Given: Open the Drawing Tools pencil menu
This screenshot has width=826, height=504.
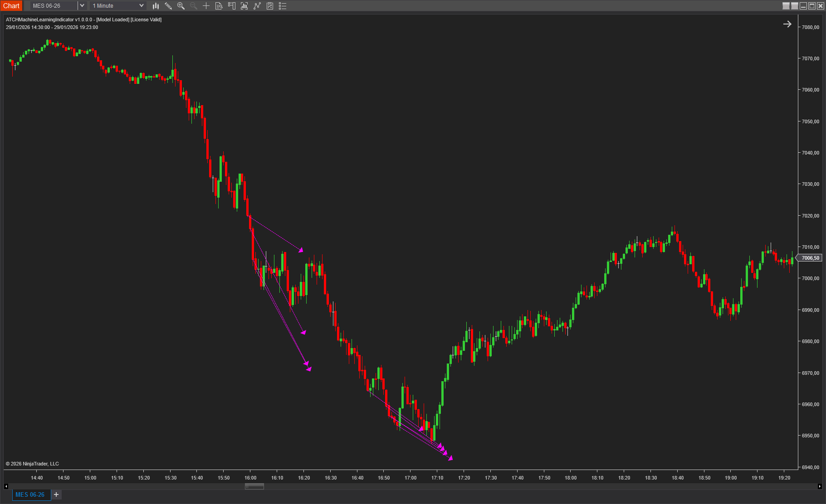Looking at the screenshot, I should coord(168,6).
